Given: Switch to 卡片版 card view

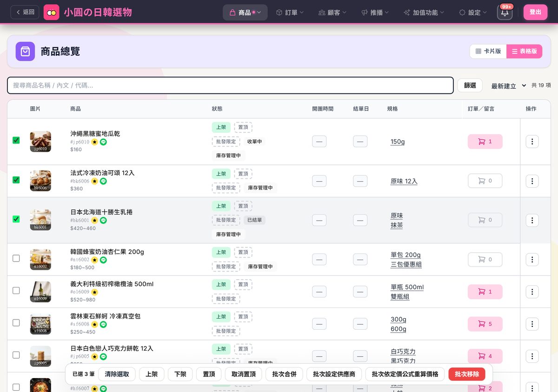Looking at the screenshot, I should click(x=488, y=52).
